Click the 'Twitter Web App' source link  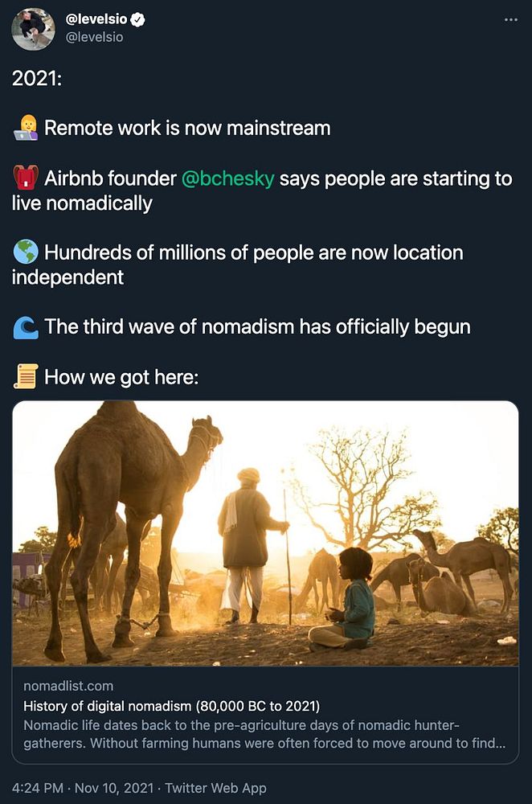[x=216, y=788]
